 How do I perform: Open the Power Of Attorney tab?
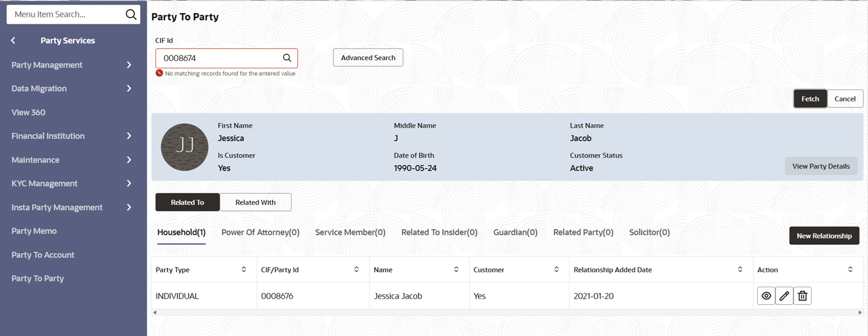point(260,232)
